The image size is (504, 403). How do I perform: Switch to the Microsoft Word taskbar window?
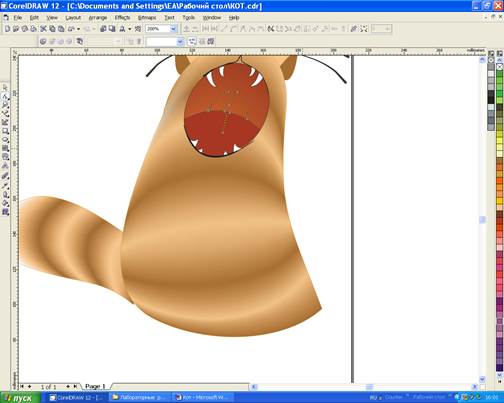(x=204, y=397)
